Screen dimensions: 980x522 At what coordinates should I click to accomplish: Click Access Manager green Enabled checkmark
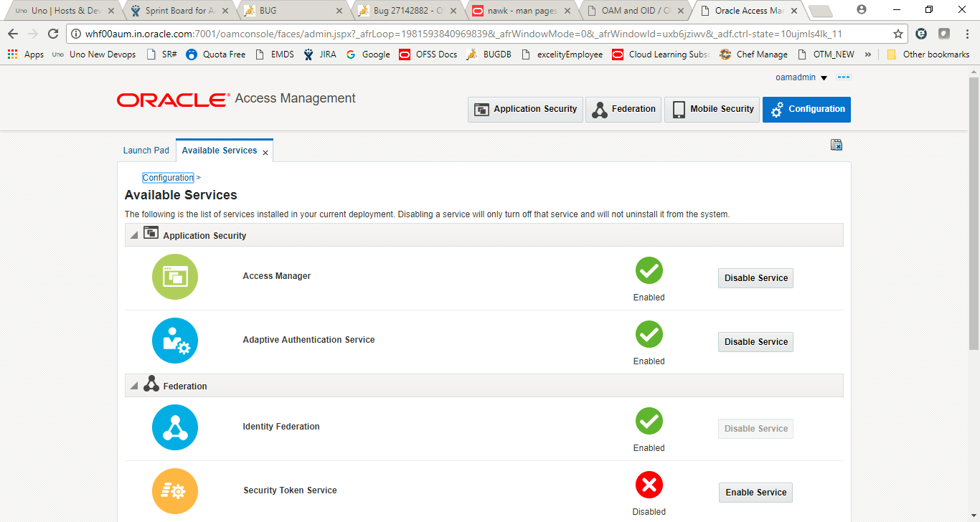pos(649,270)
